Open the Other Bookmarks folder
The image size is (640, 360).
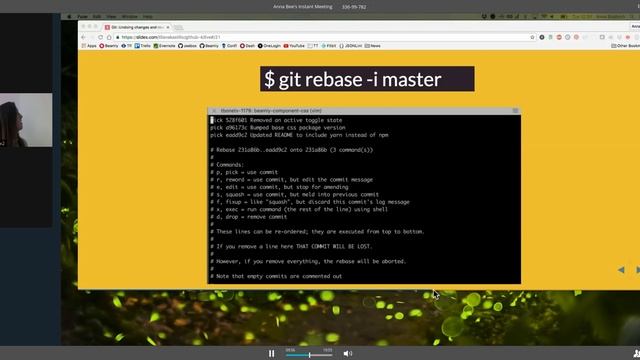626,46
